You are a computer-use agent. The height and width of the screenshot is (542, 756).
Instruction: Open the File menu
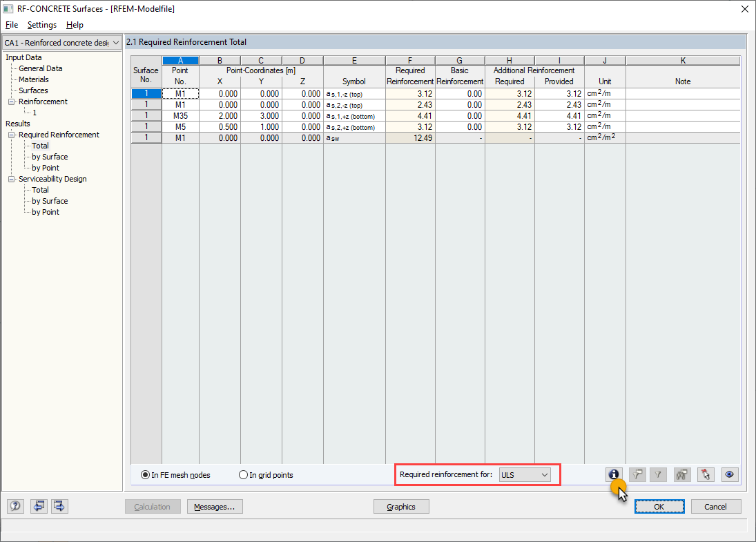(x=11, y=25)
